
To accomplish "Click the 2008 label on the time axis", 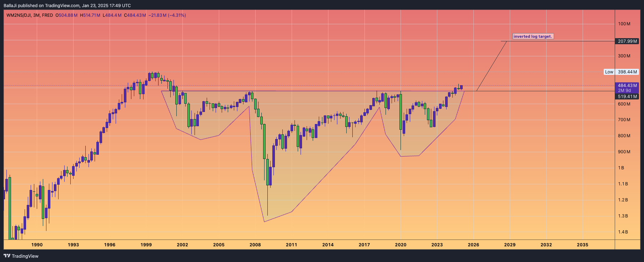I will tap(255, 245).
